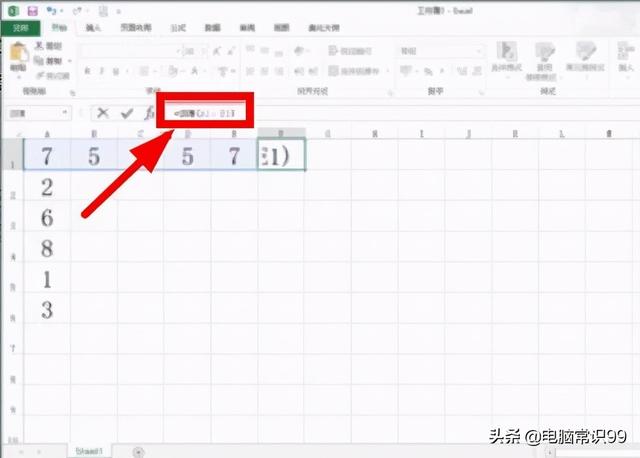
Task: Open the Undo history dropdown arrow
Action: pos(62,11)
